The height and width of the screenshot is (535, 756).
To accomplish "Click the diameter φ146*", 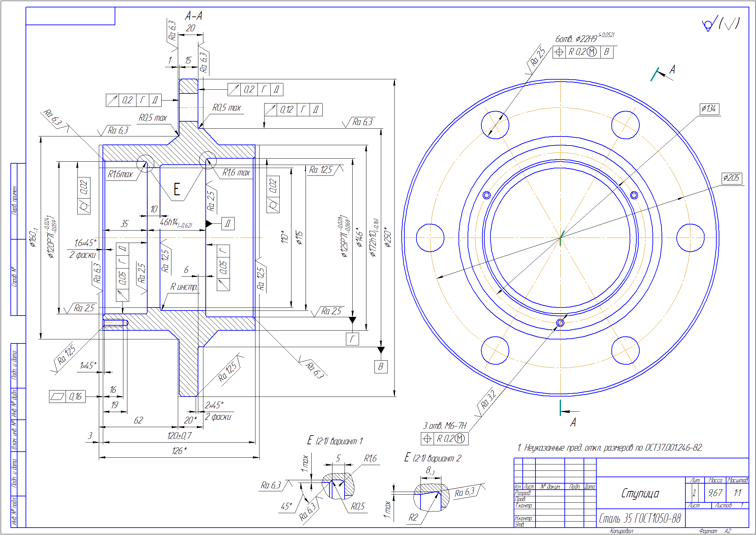I will point(359,237).
